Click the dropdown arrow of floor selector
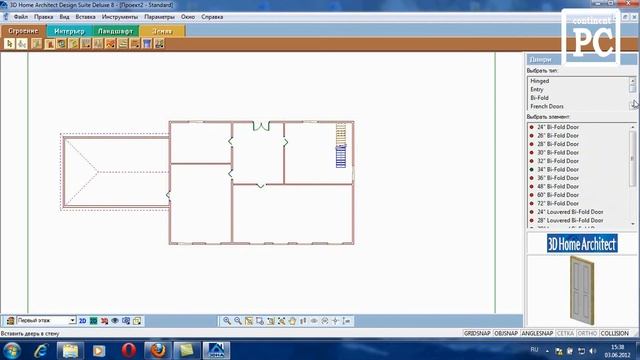The image size is (640, 360). pyautogui.click(x=72, y=321)
